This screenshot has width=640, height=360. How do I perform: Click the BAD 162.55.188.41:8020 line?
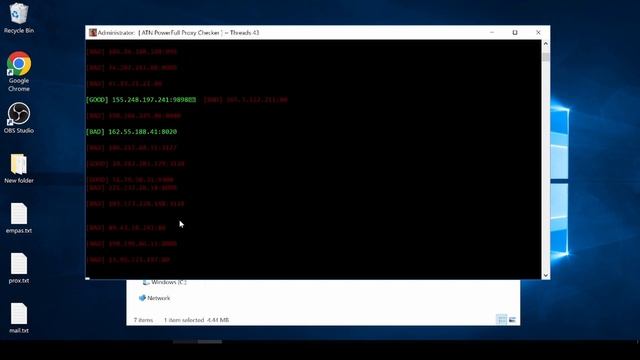tap(131, 132)
